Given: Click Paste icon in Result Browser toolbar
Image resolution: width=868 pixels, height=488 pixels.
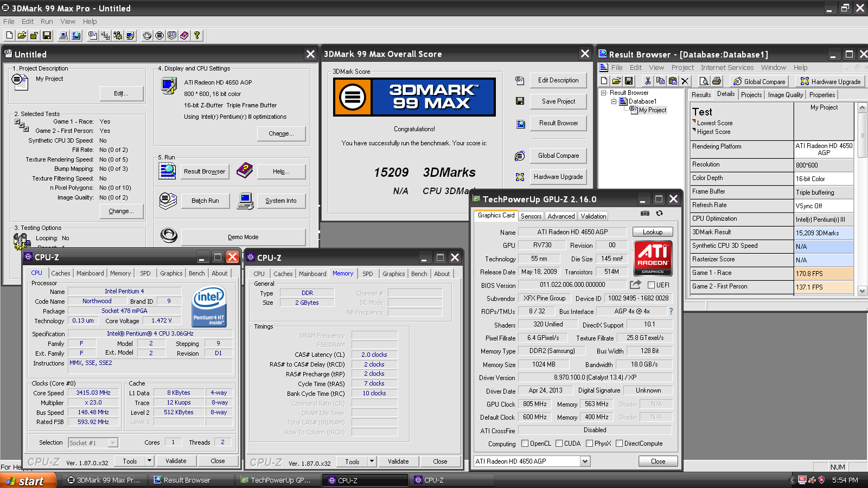Looking at the screenshot, I should click(x=673, y=81).
